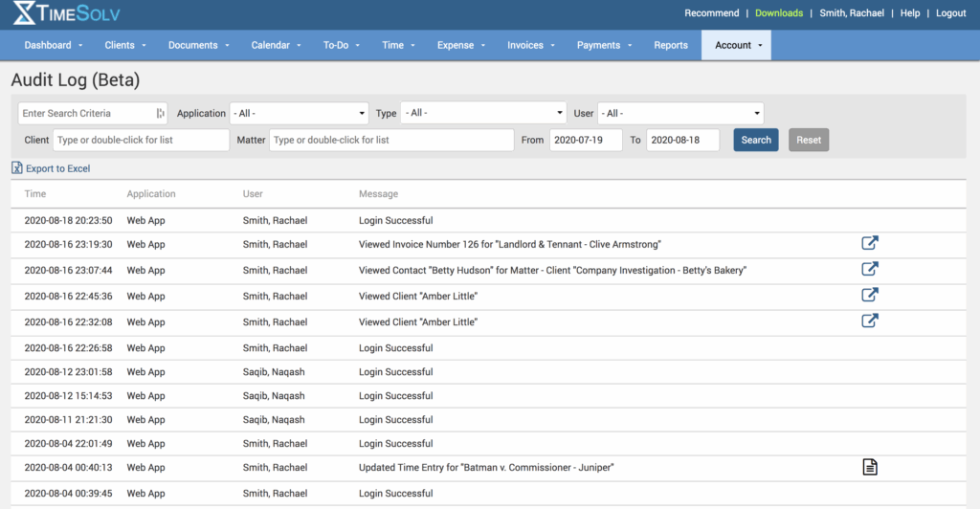Expand the Type filter dropdown
This screenshot has width=980, height=509.
(x=483, y=113)
